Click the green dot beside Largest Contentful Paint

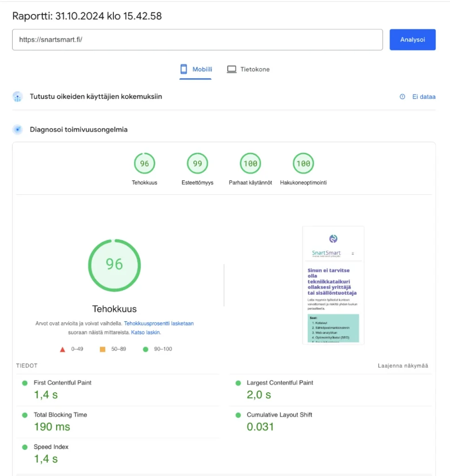[238, 383]
